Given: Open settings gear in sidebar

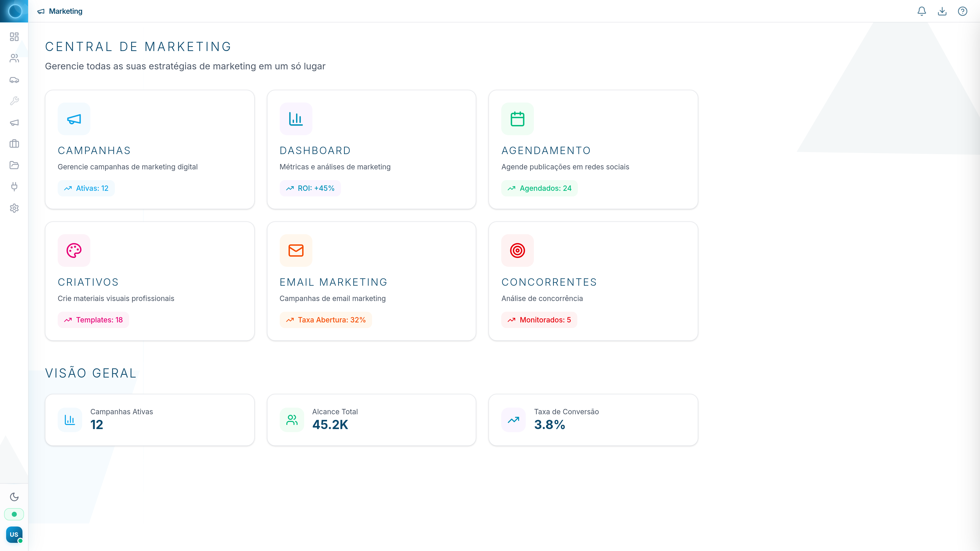Looking at the screenshot, I should [x=14, y=208].
